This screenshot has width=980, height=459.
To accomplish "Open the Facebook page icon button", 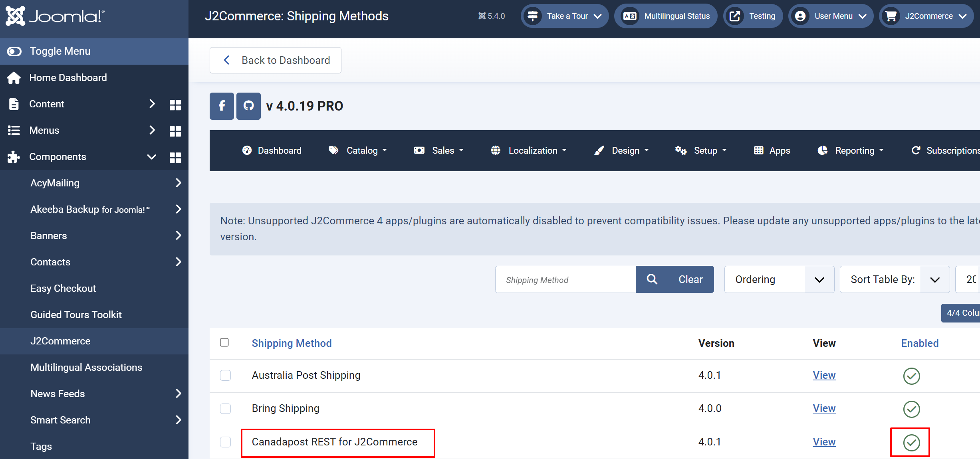I will click(222, 106).
